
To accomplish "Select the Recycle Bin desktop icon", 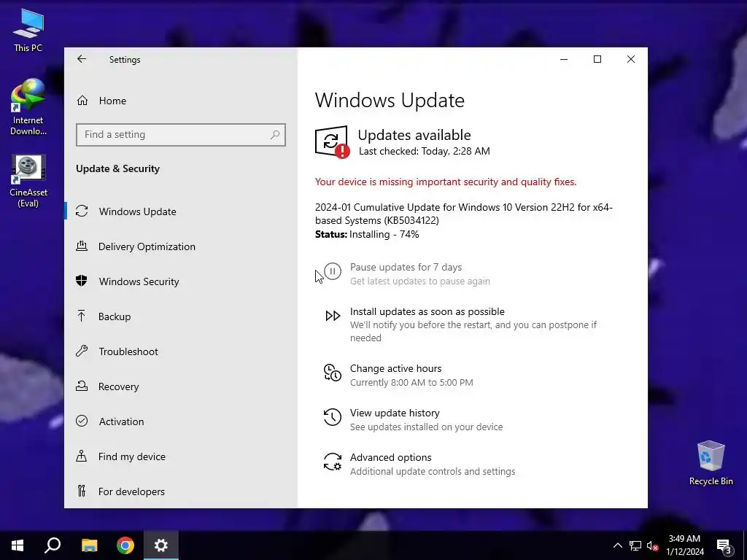I will point(711,463).
